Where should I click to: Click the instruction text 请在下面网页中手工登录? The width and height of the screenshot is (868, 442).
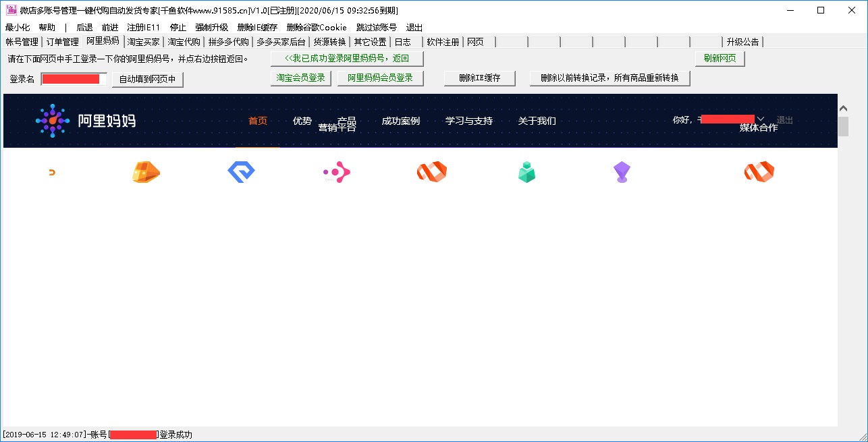point(128,59)
